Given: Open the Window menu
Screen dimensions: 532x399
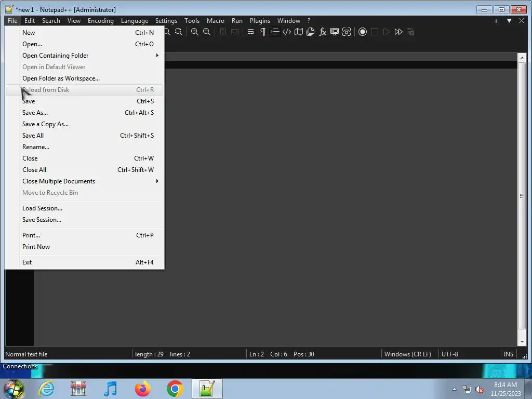Looking at the screenshot, I should click(289, 21).
